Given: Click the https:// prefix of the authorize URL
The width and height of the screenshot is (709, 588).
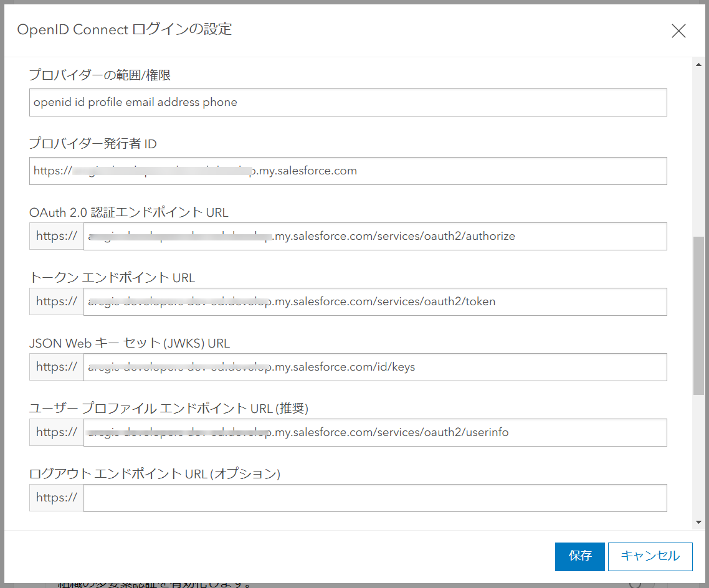Looking at the screenshot, I should coord(56,236).
